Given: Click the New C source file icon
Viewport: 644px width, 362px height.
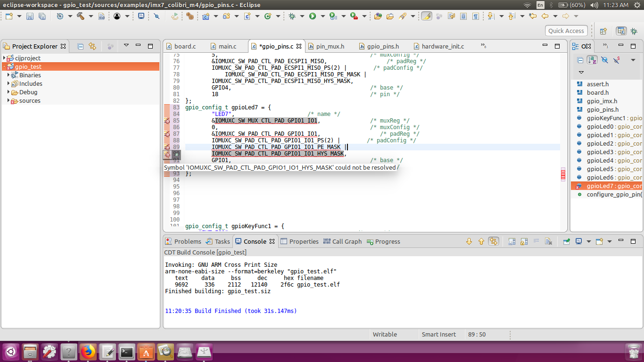Looking at the screenshot, I should pos(247,16).
